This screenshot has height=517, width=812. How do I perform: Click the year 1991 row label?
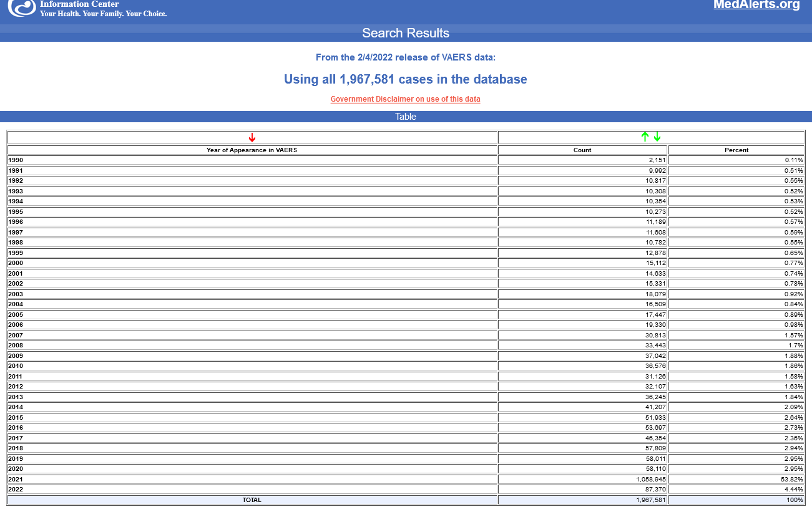point(16,170)
